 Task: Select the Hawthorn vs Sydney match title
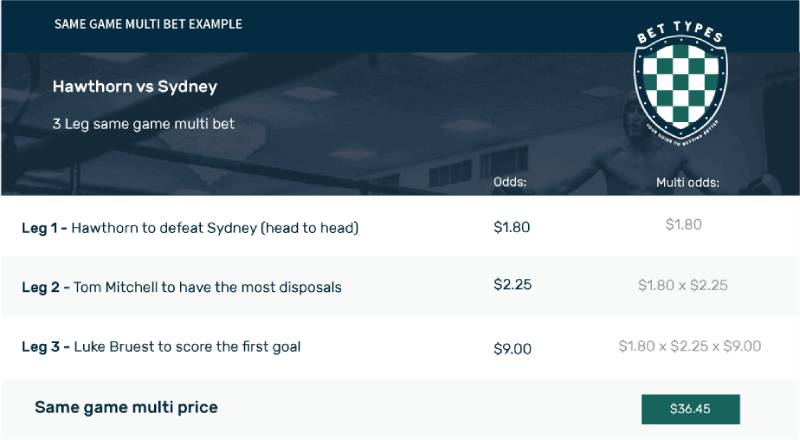pyautogui.click(x=135, y=87)
